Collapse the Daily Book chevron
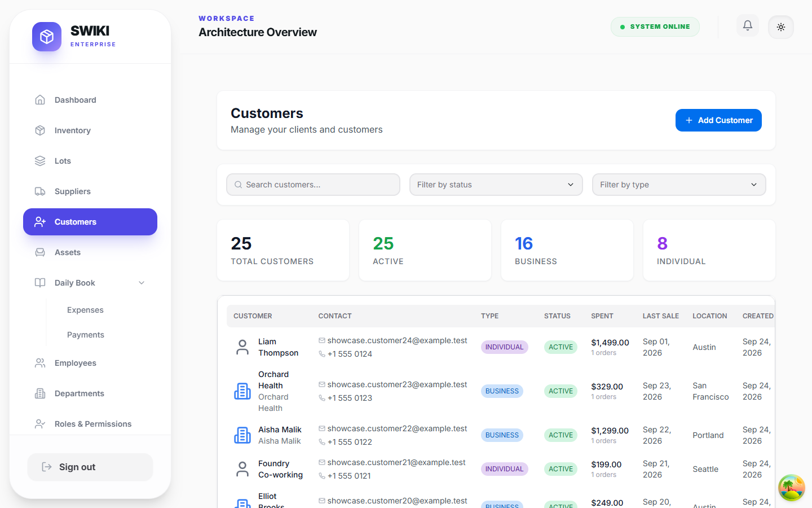Screen dimensions: 812x508 click(x=142, y=283)
